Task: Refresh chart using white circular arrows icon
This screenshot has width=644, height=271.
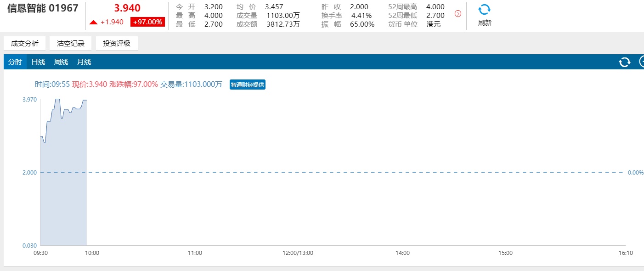Action: (x=625, y=62)
